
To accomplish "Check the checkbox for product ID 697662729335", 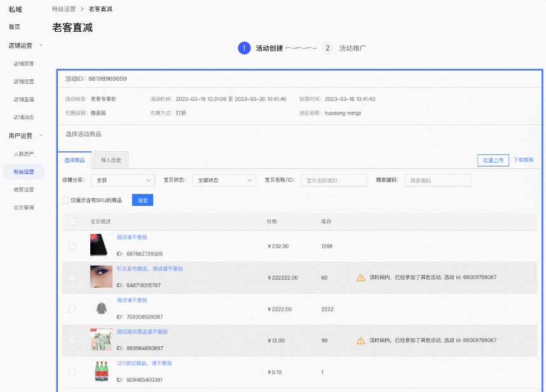I will click(72, 246).
